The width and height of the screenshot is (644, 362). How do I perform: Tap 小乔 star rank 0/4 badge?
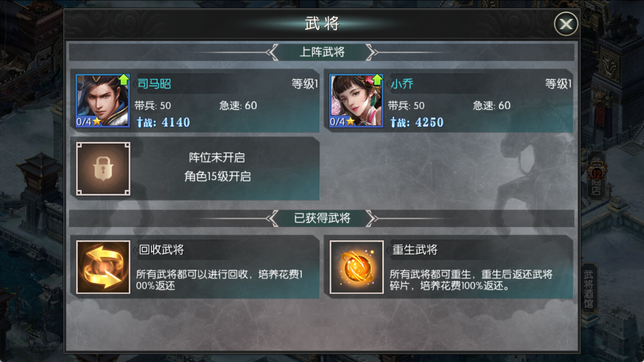342,122
